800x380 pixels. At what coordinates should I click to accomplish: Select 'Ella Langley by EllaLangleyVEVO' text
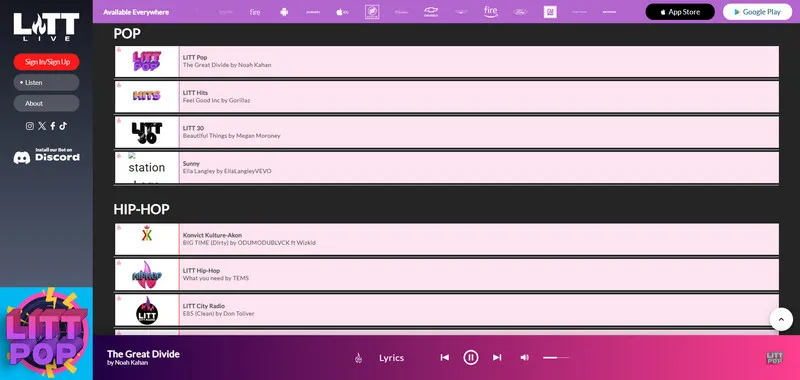click(x=227, y=171)
